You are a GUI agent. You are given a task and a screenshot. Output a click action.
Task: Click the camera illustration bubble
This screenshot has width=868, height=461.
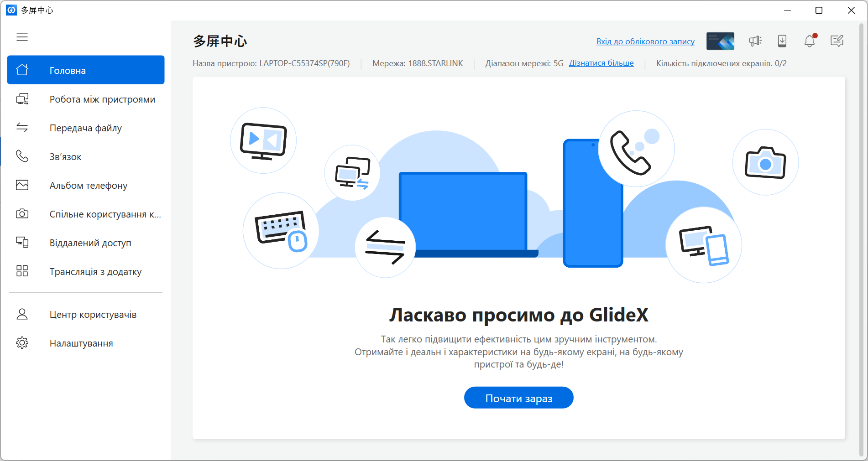765,162
